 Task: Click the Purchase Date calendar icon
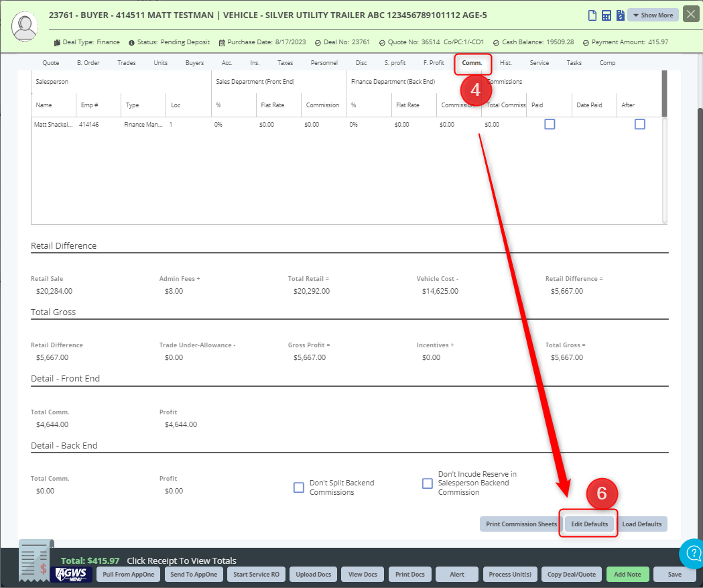[221, 43]
